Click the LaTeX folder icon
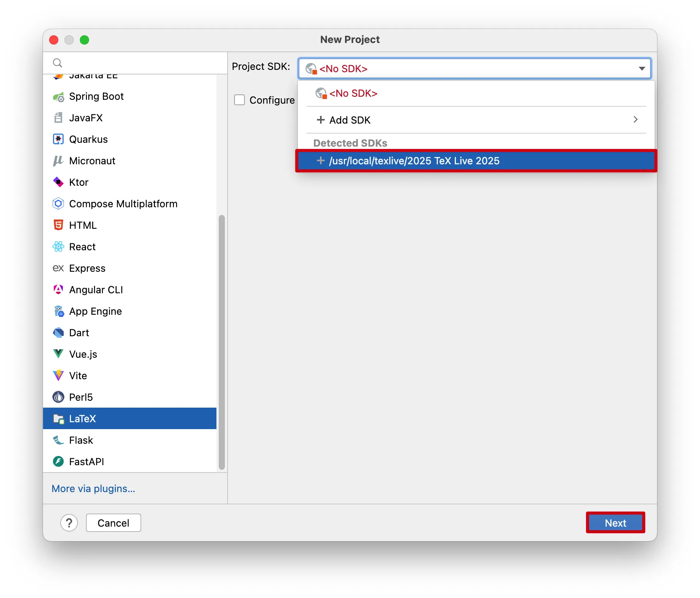The image size is (700, 598). (x=58, y=419)
